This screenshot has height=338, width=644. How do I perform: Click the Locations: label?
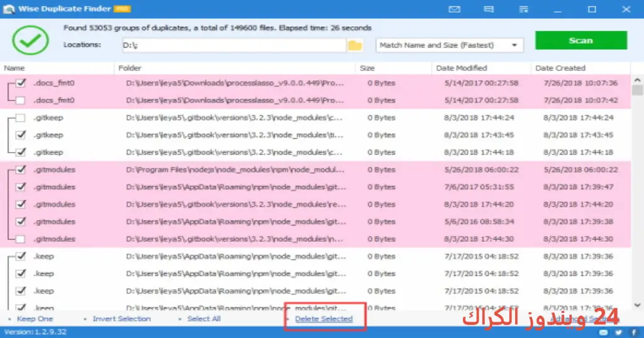(x=82, y=45)
